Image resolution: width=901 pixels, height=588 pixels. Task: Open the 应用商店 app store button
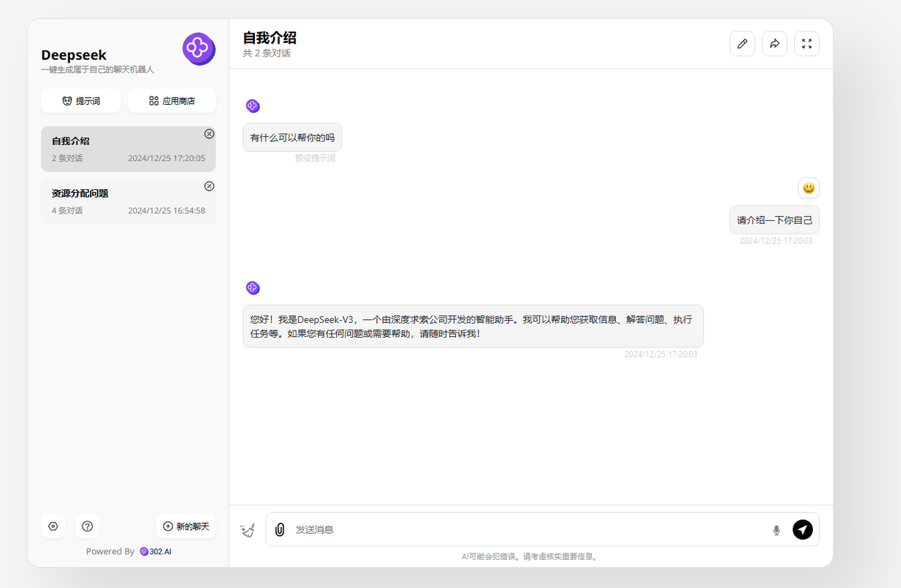172,101
